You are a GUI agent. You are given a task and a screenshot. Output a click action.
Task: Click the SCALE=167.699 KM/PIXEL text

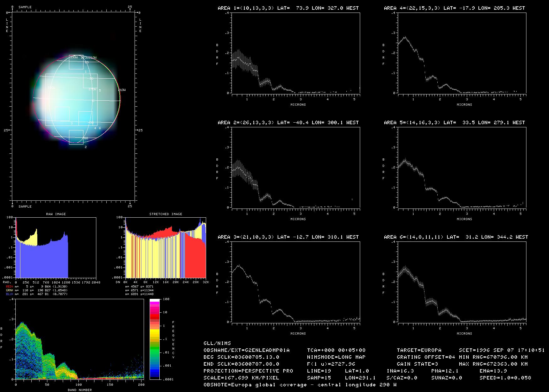241,378
